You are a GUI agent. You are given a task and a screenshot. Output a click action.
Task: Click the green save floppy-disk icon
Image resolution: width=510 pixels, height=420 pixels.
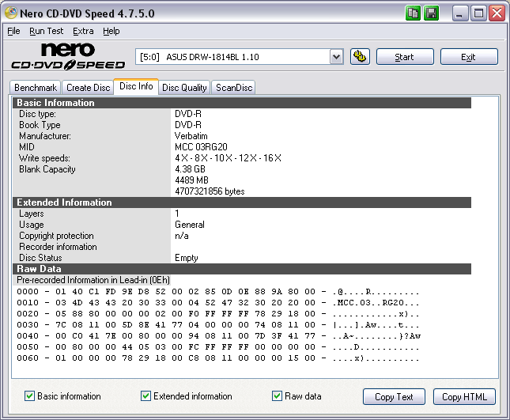pyautogui.click(x=432, y=13)
